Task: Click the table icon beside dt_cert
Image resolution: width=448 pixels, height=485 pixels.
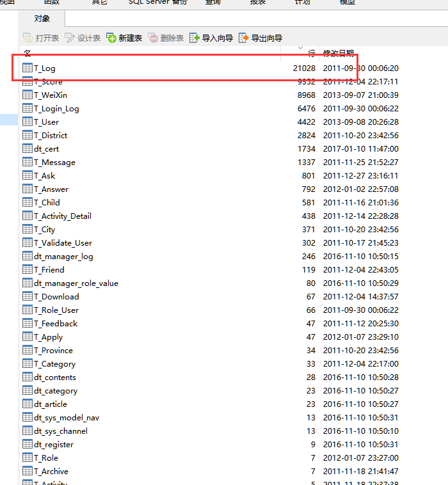Action: point(28,148)
